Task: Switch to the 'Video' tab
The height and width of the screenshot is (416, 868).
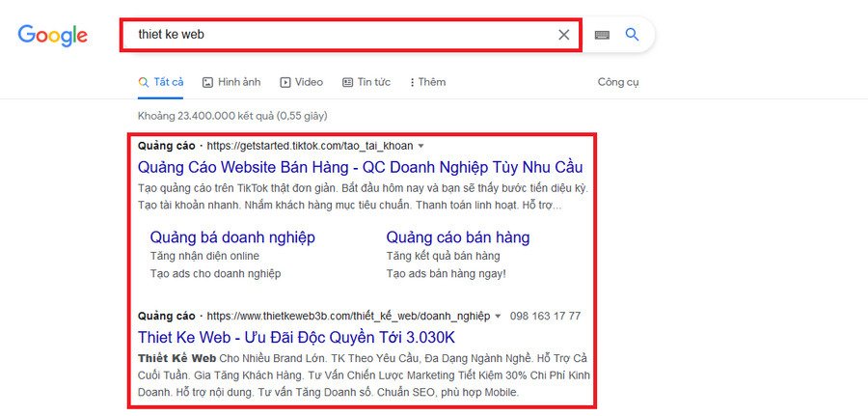Action: tap(302, 82)
